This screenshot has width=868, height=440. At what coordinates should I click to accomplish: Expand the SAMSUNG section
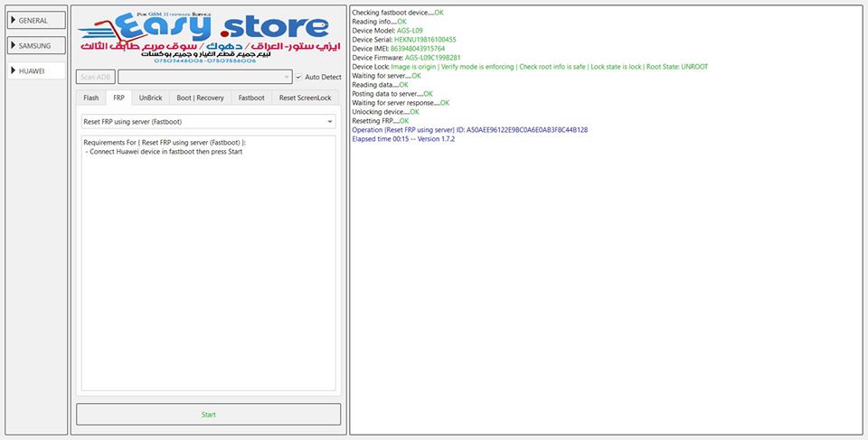click(36, 45)
